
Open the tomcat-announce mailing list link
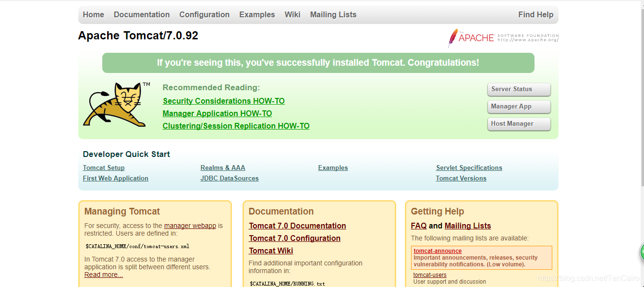point(437,251)
